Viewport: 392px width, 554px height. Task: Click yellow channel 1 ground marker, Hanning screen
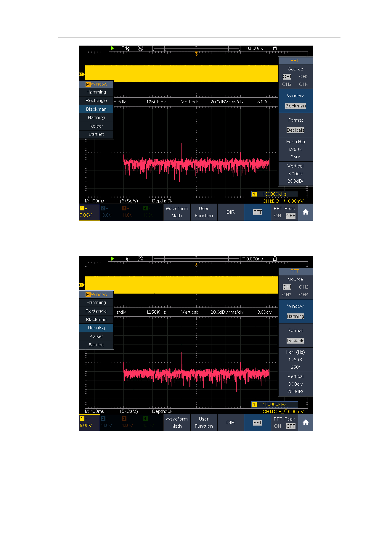pos(82,285)
